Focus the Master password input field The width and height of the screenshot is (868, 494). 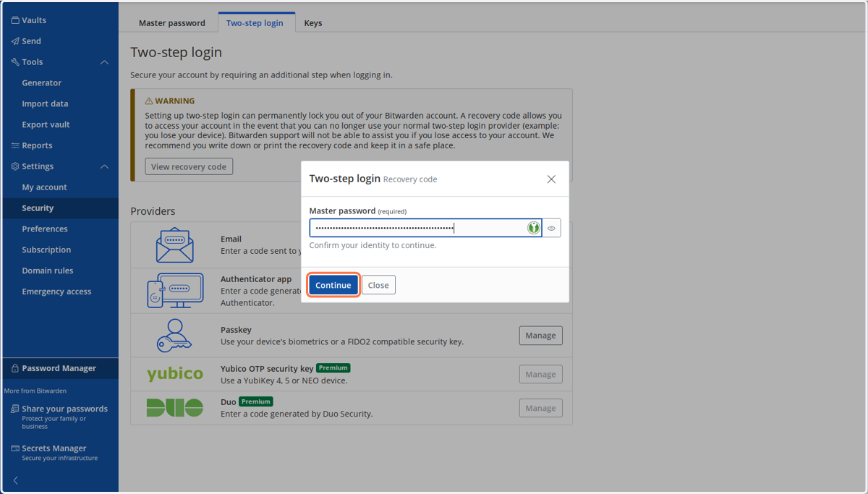pos(425,228)
